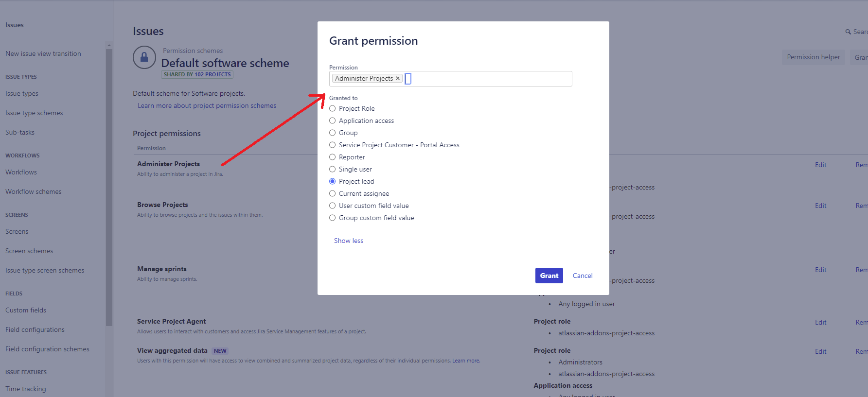Viewport: 868px width, 397px height.
Task: Choose Single user as the grantee
Action: coord(332,169)
